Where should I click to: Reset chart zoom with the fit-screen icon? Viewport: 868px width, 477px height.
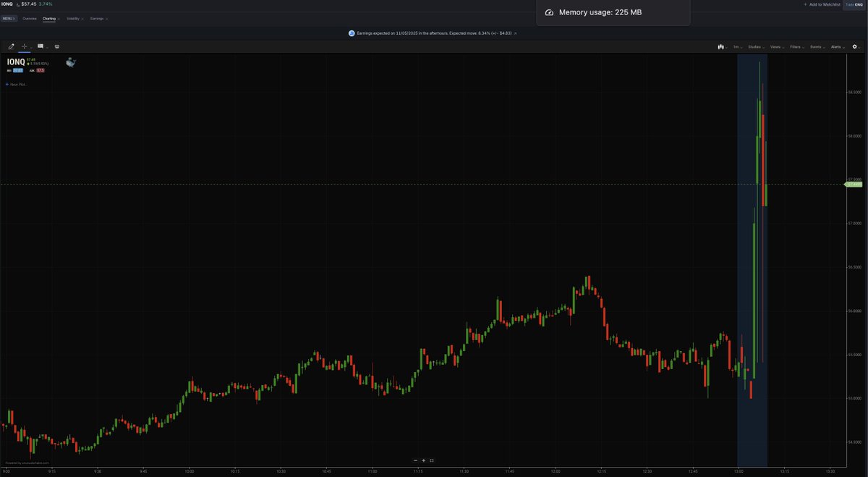click(432, 460)
